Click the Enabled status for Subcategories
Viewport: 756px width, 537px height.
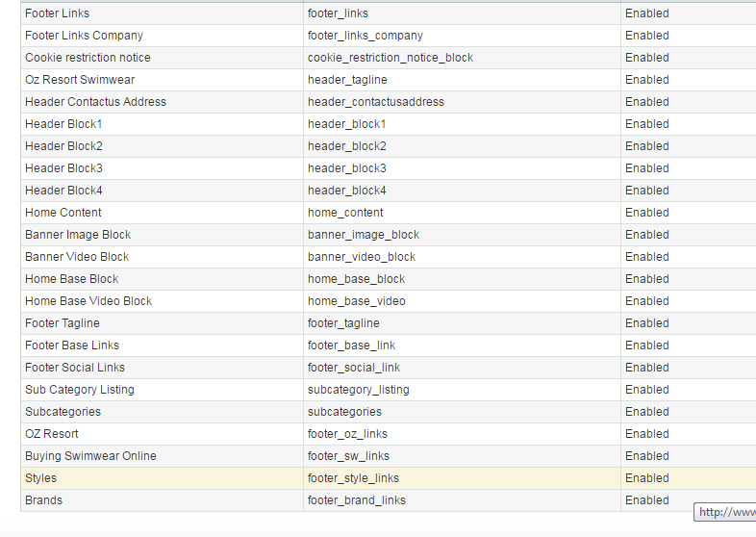646,412
